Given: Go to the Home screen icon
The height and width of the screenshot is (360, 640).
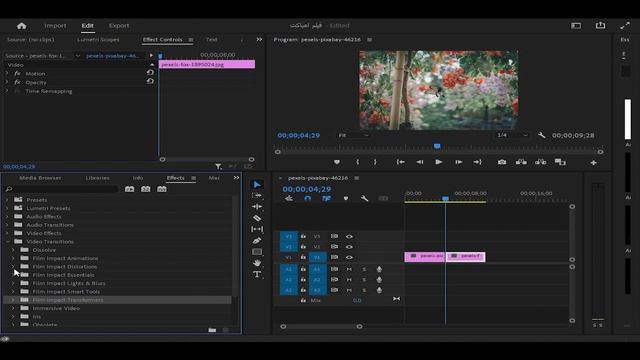Looking at the screenshot, I should (22, 26).
